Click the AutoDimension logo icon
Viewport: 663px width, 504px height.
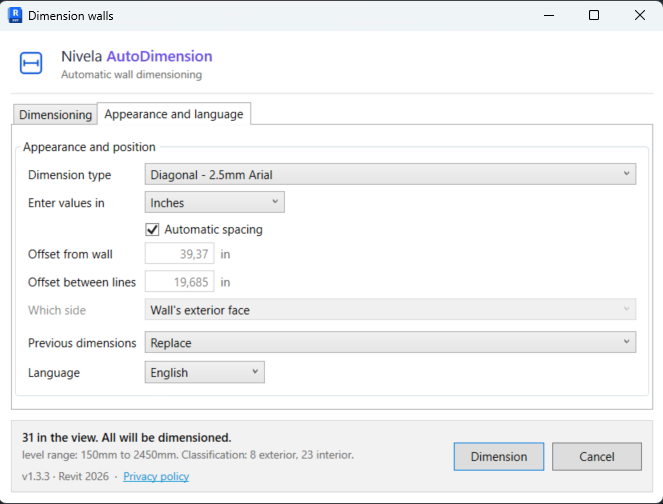(x=31, y=63)
